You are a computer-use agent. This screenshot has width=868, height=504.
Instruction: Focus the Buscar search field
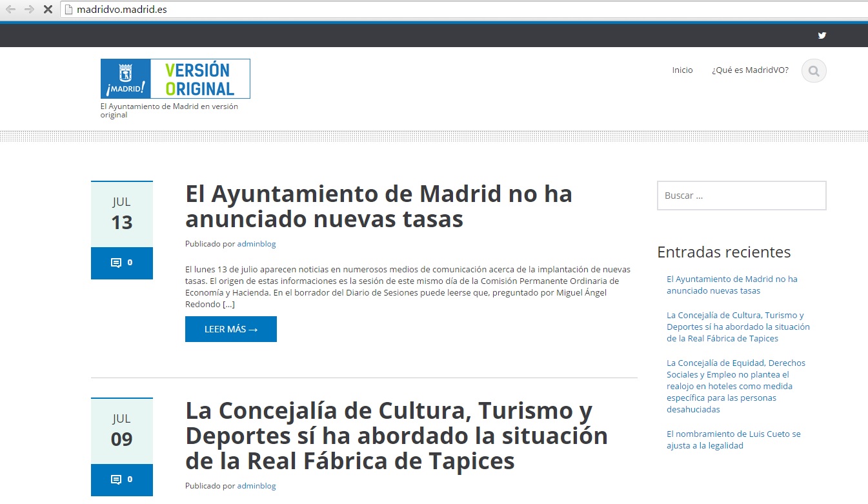(x=742, y=196)
